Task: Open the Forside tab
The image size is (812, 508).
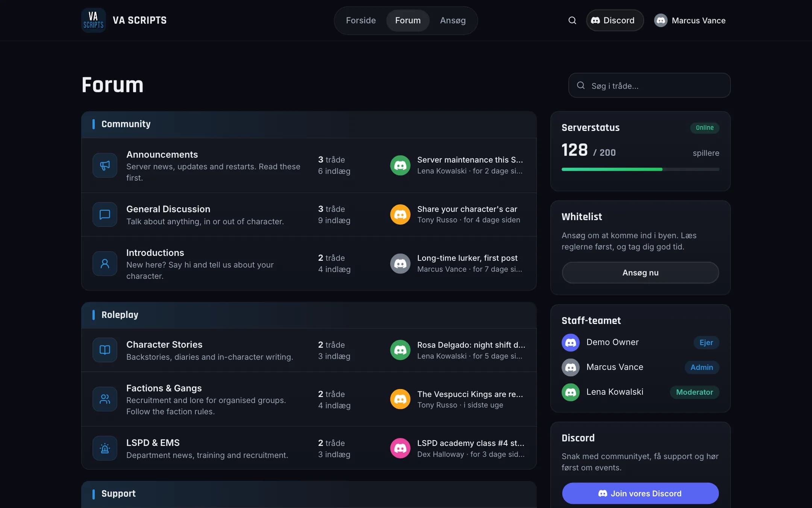Action: pyautogui.click(x=361, y=20)
